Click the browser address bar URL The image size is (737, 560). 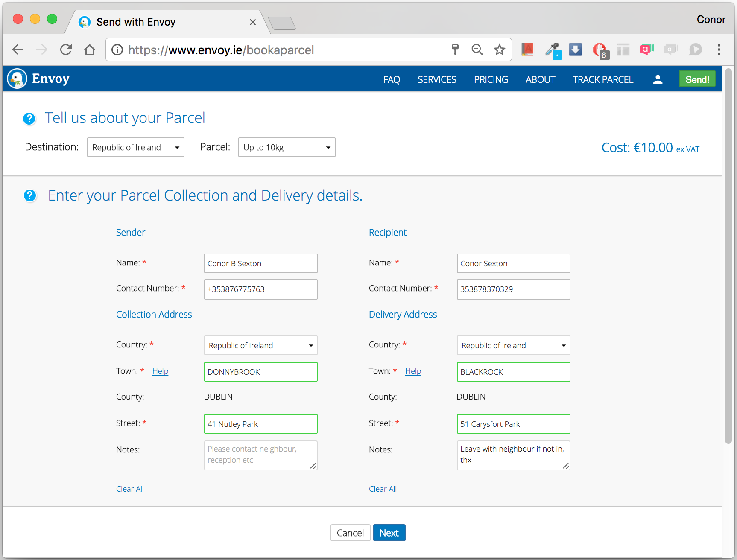[x=221, y=50]
